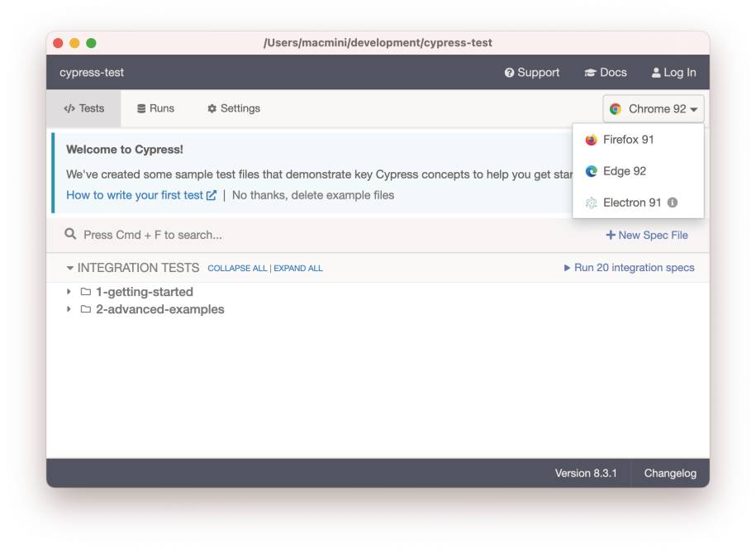Maximize window with the green button
The width and height of the screenshot is (756, 549).
[91, 43]
